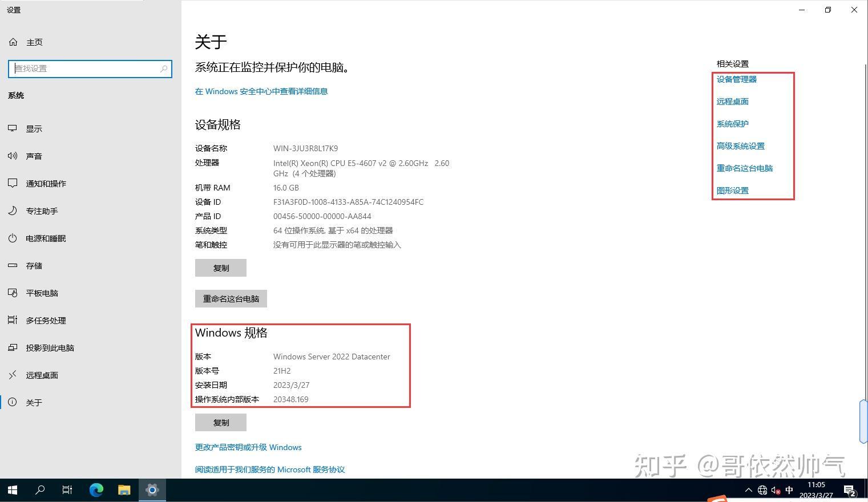Viewport: 868px width, 502px height.
Task: Click the search magnifier in settings box
Action: click(x=164, y=68)
